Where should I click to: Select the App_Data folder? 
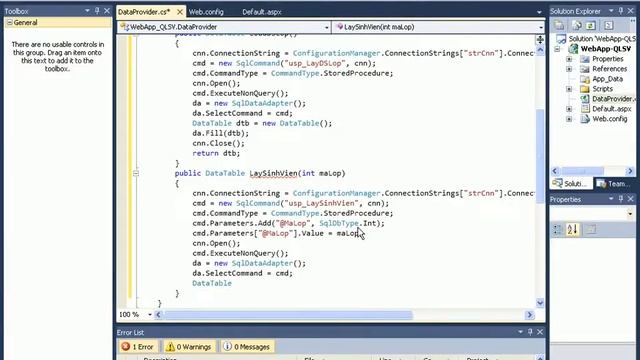[607, 79]
